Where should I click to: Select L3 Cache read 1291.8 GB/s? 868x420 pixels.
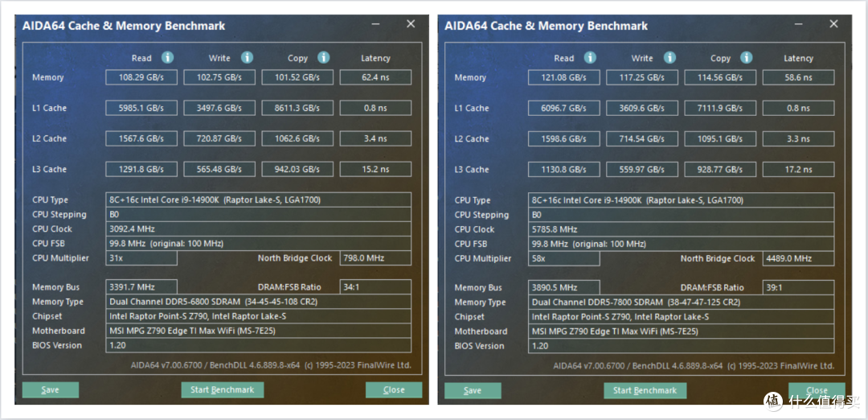pos(141,169)
